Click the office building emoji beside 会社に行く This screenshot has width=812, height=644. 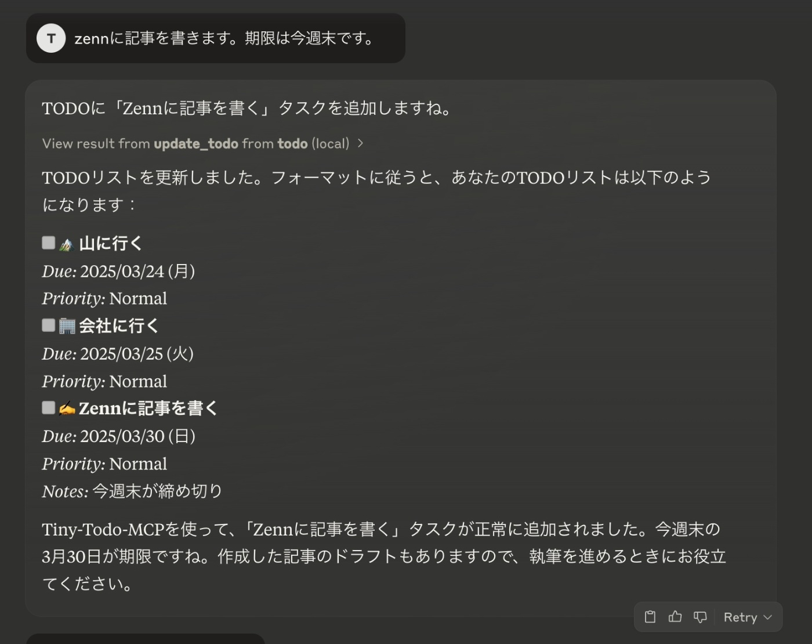(67, 326)
